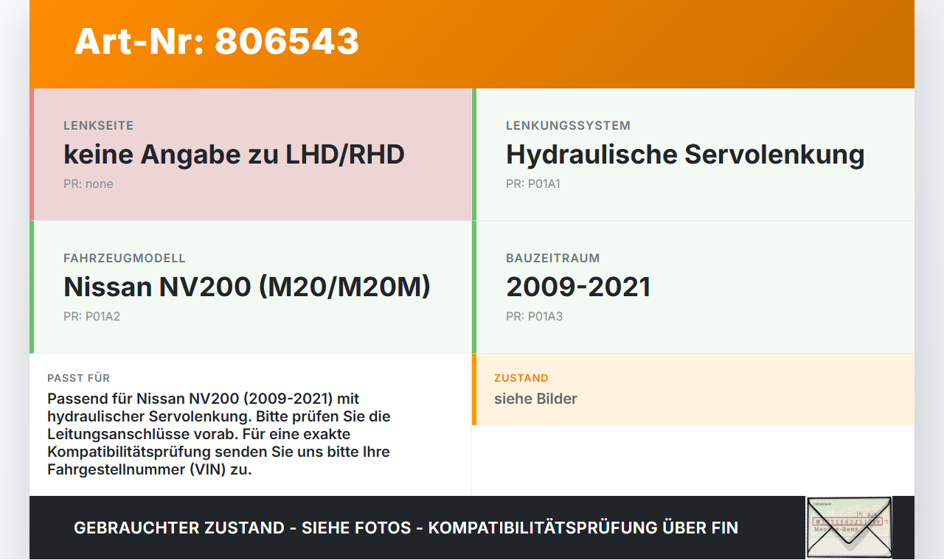Click the 'Hydraulische Servolenkung' value
Image resolution: width=944 pixels, height=560 pixels.
pyautogui.click(x=685, y=155)
